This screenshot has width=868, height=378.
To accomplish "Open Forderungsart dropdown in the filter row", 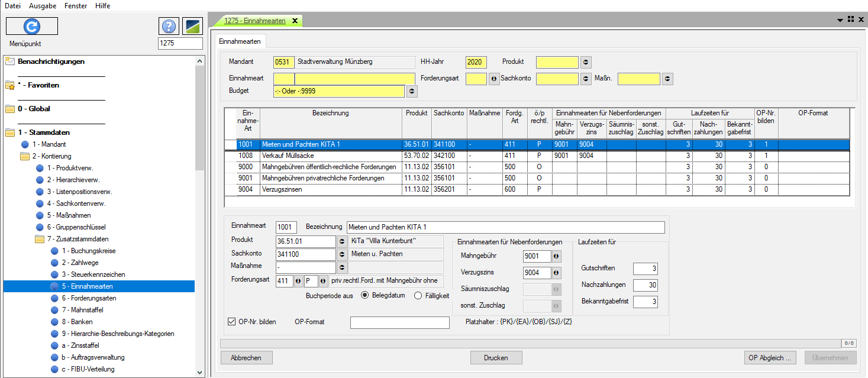I will 494,79.
